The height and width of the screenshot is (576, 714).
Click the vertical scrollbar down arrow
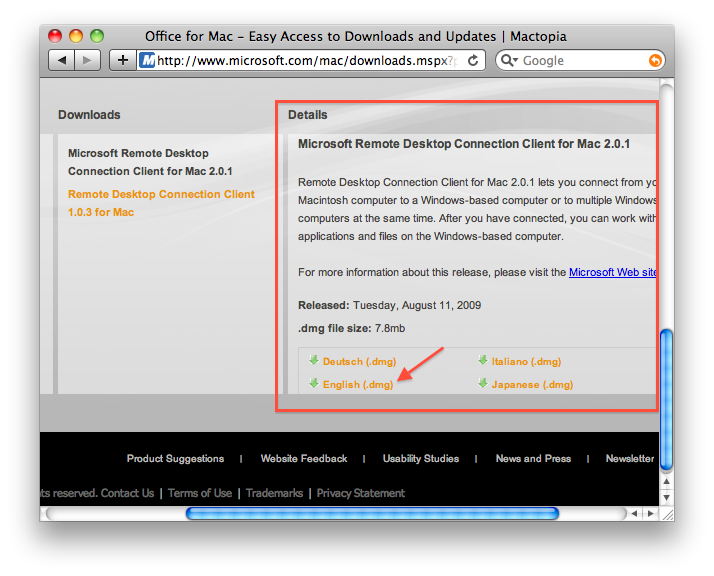coord(667,497)
